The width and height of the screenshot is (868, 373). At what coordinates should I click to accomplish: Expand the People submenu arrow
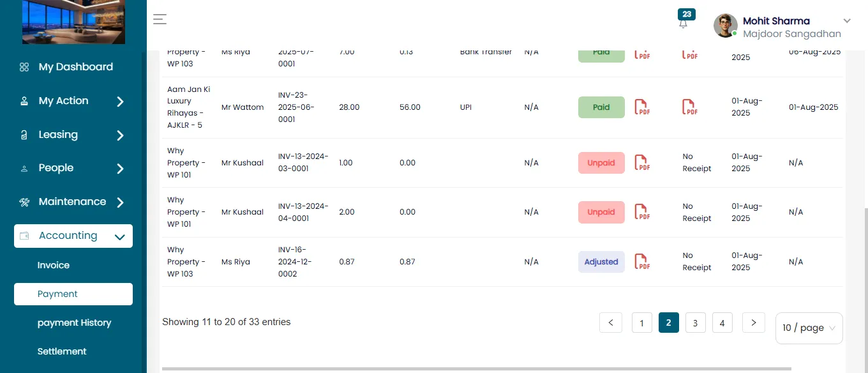coord(120,169)
